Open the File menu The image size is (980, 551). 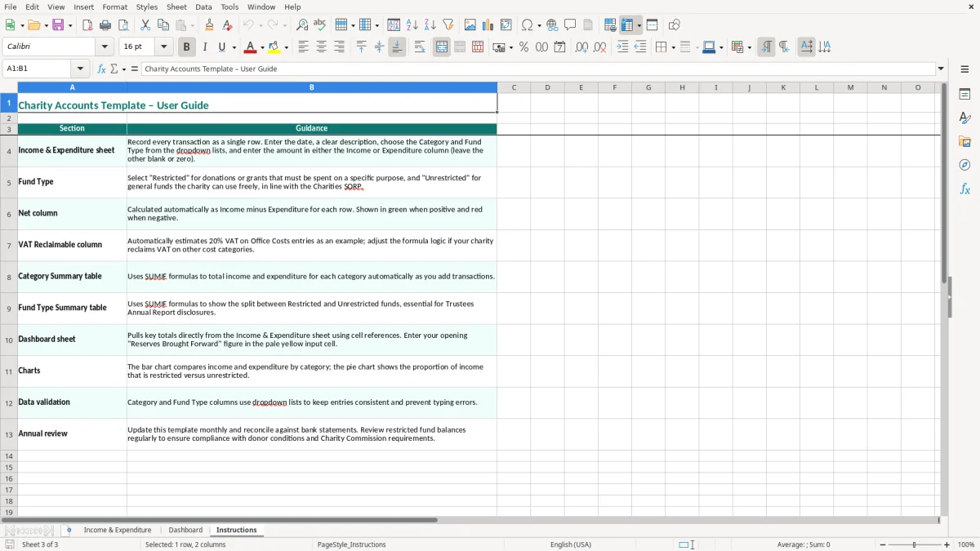click(10, 7)
